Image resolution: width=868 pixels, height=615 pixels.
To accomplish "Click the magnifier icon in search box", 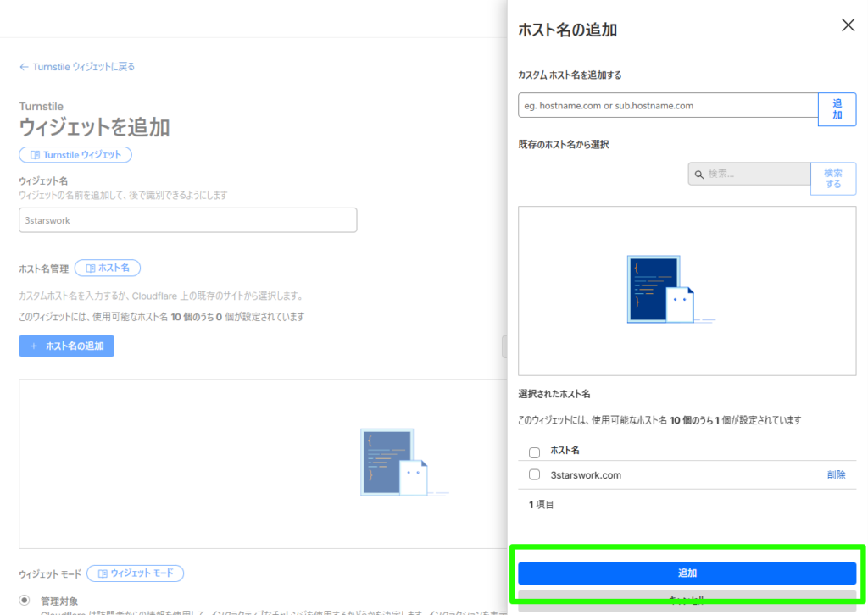I will click(700, 175).
